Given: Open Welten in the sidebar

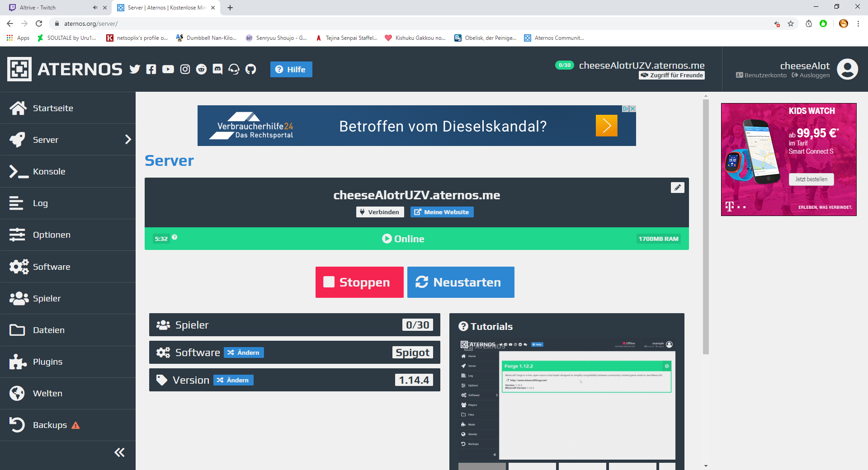Looking at the screenshot, I should 68,393.
